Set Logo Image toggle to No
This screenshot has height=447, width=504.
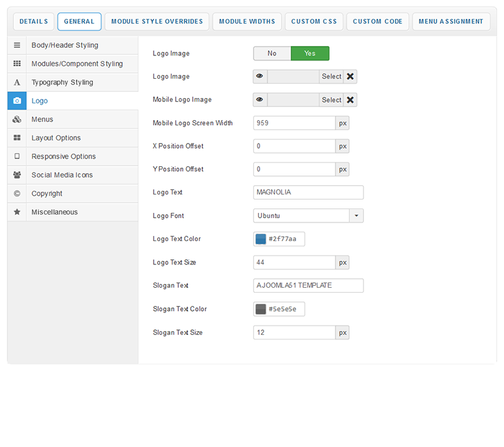tap(272, 54)
